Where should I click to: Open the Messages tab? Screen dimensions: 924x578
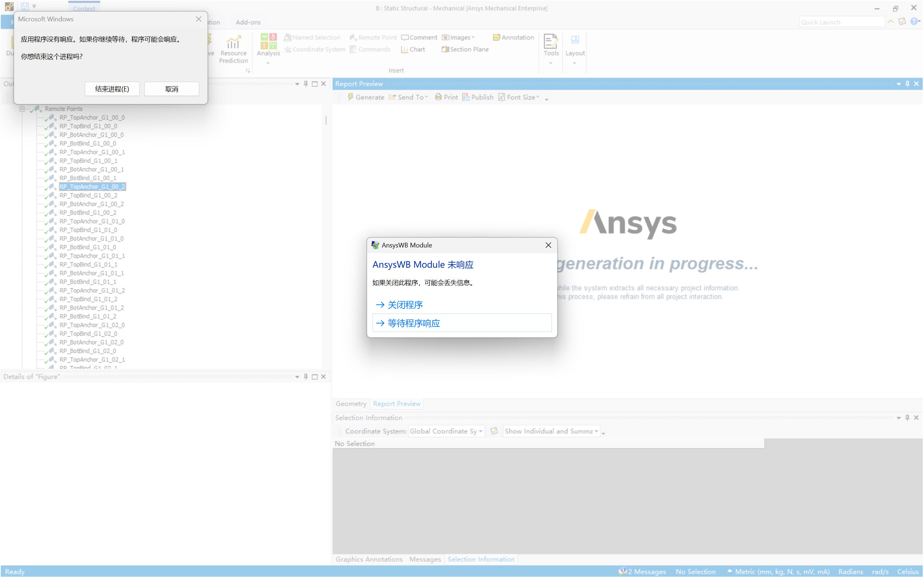[425, 559]
